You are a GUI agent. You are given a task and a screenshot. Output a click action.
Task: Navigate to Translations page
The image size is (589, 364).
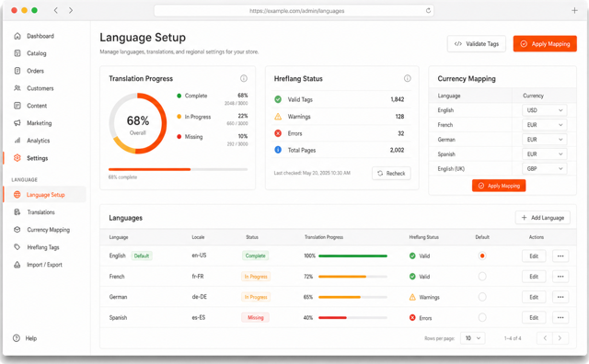40,212
